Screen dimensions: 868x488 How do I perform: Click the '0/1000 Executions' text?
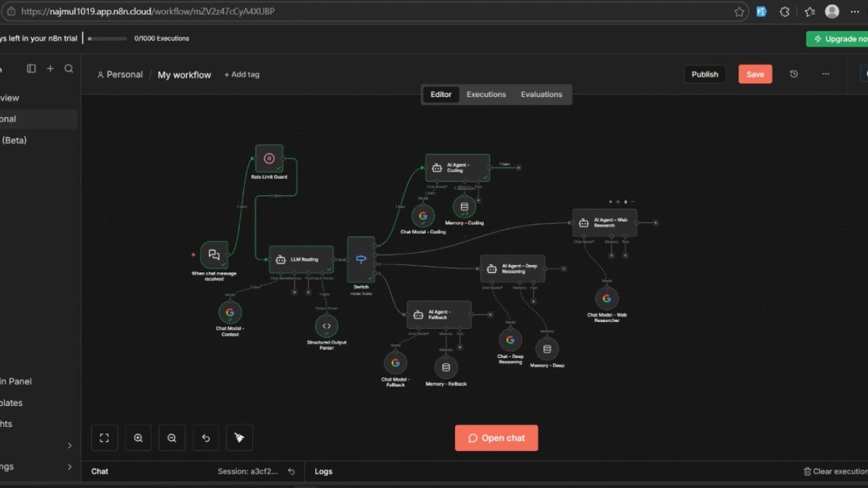point(161,39)
